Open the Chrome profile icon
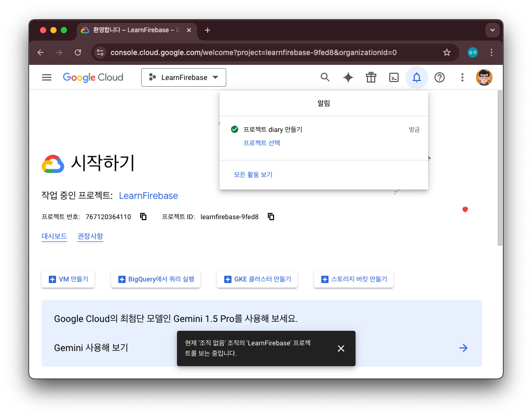Image resolution: width=532 pixels, height=417 pixels. click(473, 52)
